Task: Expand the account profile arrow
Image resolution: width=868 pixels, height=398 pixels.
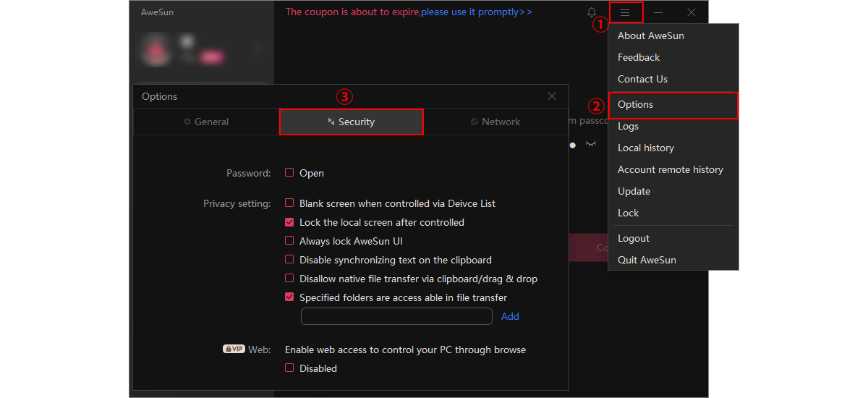Action: point(258,49)
